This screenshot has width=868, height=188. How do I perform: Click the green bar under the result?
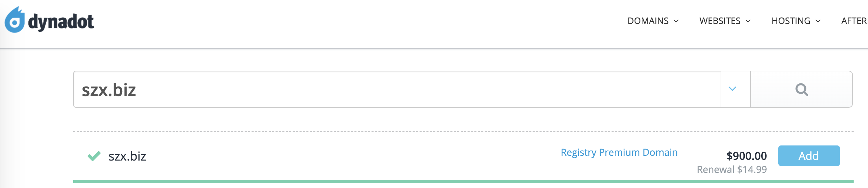coord(463,181)
